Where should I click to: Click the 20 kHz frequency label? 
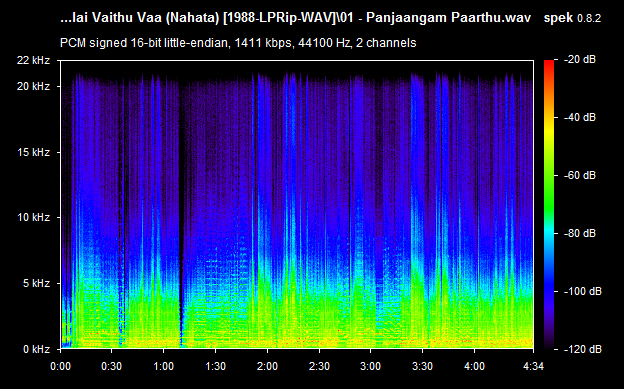tap(33, 86)
